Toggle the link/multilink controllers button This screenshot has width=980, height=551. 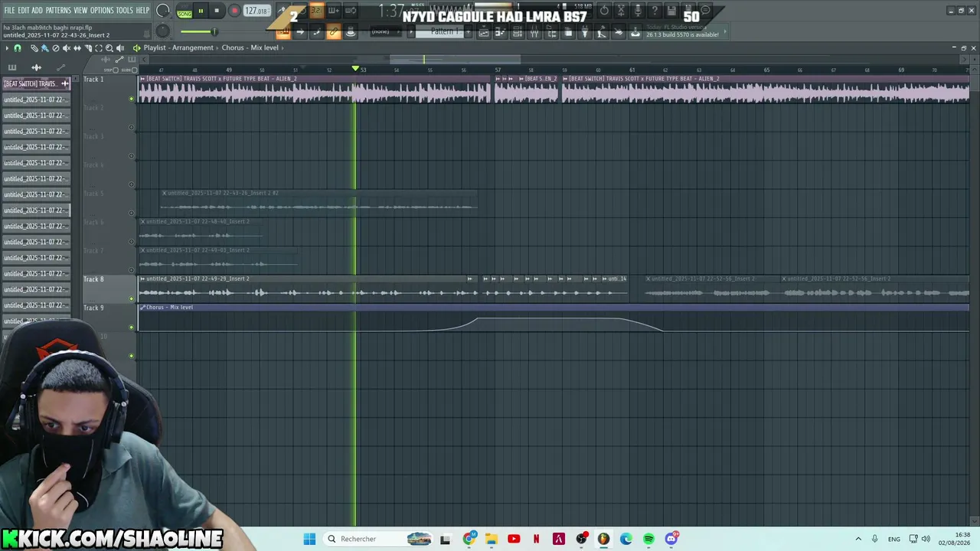pos(334,31)
